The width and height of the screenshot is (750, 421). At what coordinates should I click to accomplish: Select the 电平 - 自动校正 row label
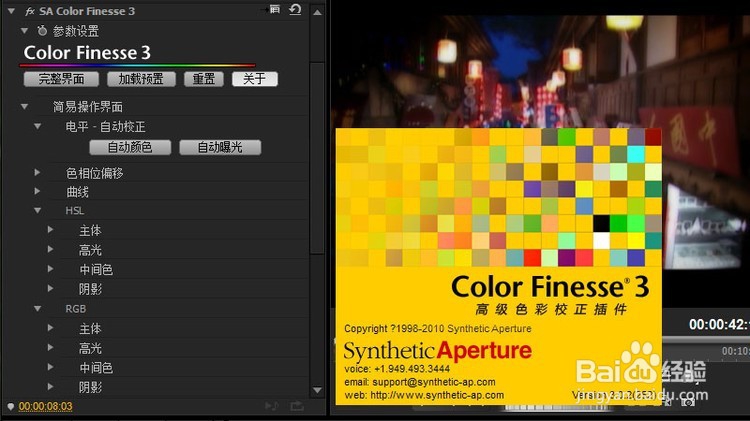(105, 127)
